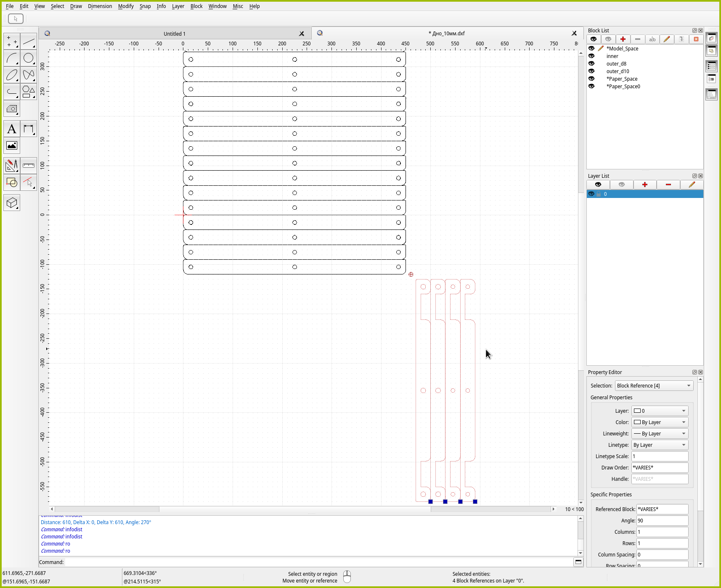This screenshot has height=588, width=721.
Task: Hide the outer_d10 block
Action: 591,71
